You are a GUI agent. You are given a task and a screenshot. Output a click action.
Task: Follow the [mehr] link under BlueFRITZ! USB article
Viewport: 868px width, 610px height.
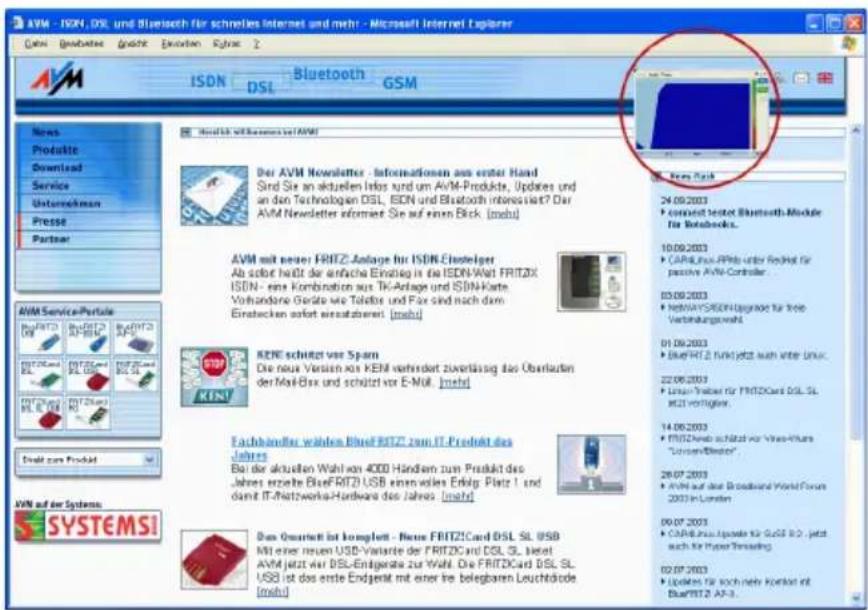(457, 497)
